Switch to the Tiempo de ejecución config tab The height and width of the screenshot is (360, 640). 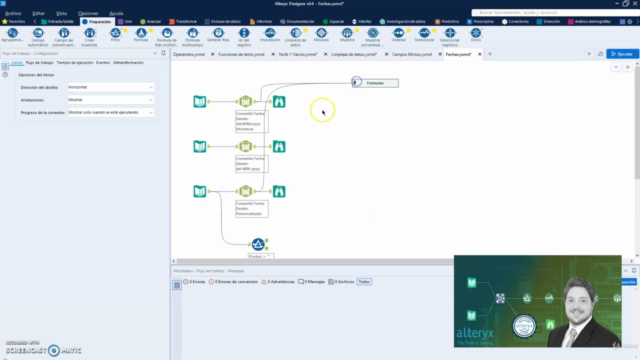coord(75,62)
